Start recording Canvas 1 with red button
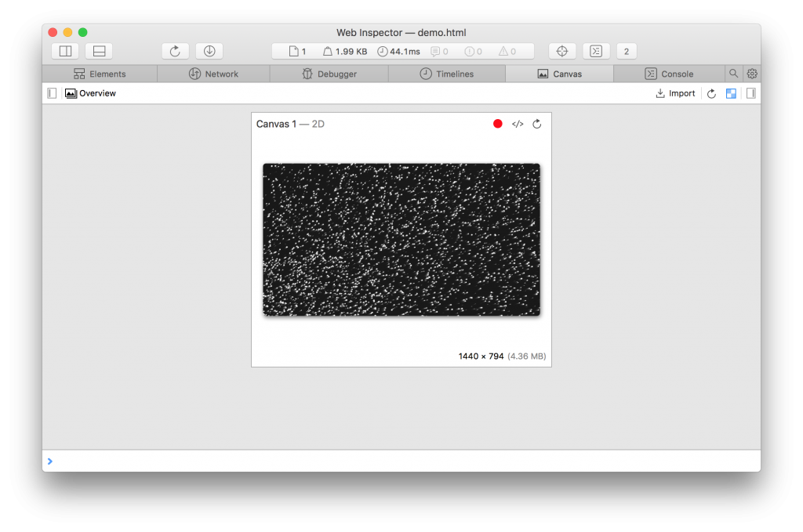Viewport: 803px width, 532px height. (x=497, y=124)
